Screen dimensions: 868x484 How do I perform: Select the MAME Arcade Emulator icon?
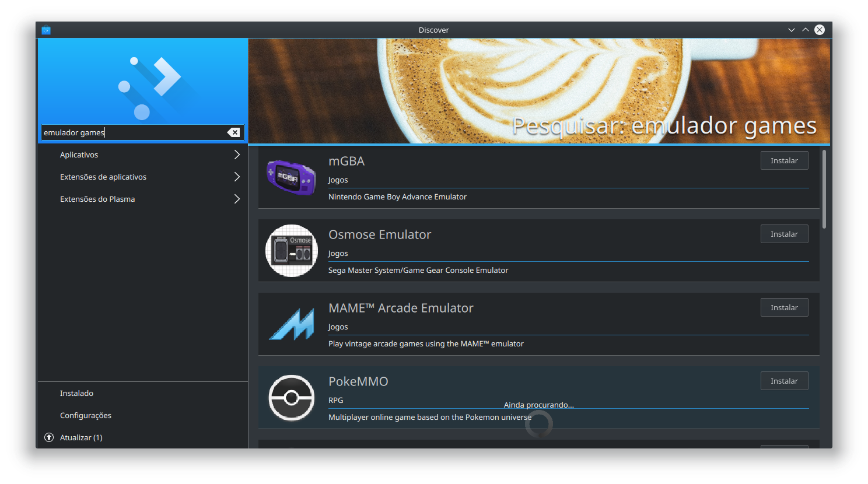(x=292, y=324)
